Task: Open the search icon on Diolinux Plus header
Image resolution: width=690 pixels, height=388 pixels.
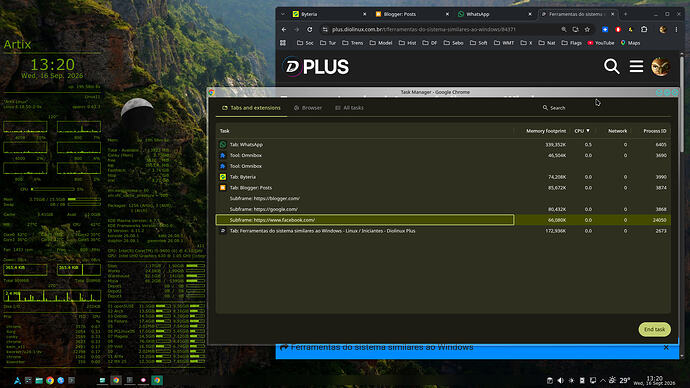Action: pos(611,66)
